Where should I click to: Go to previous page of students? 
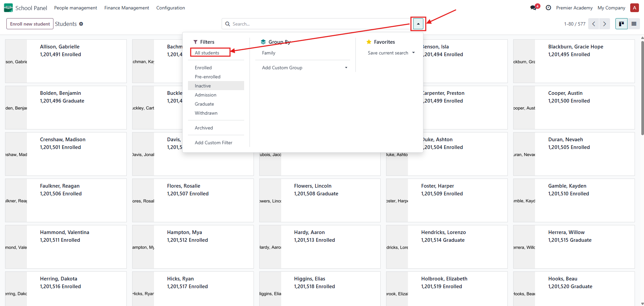point(594,24)
